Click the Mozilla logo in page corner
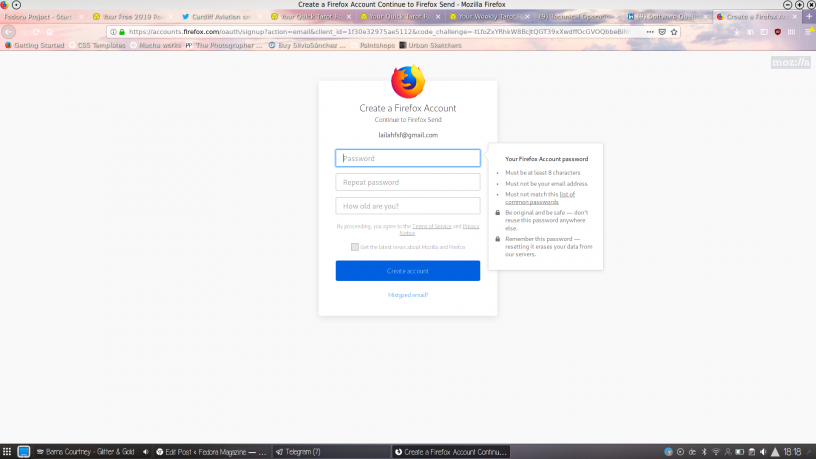The height and width of the screenshot is (459, 816). [x=790, y=62]
